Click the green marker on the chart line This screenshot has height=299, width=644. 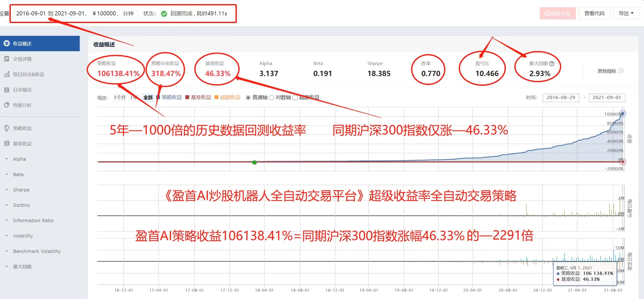tap(254, 163)
